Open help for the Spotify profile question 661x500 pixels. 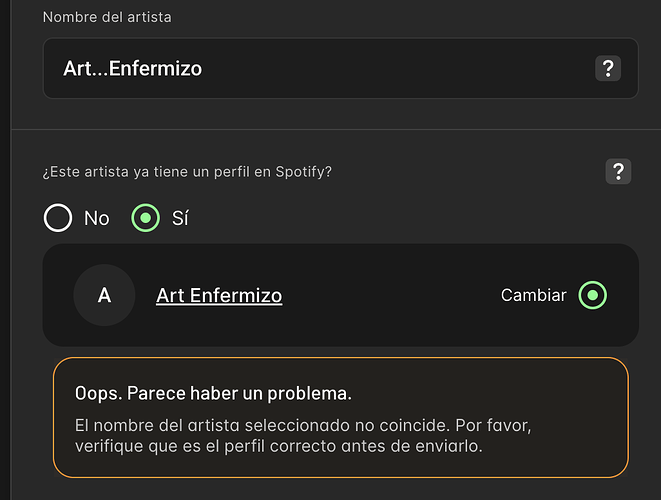click(618, 171)
